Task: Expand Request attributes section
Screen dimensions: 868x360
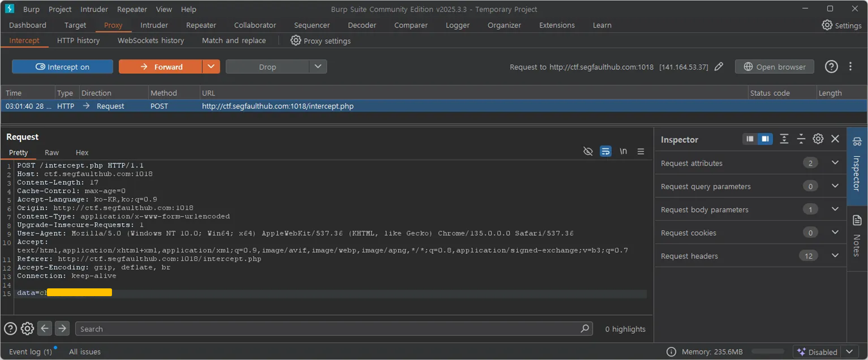Action: tap(835, 162)
